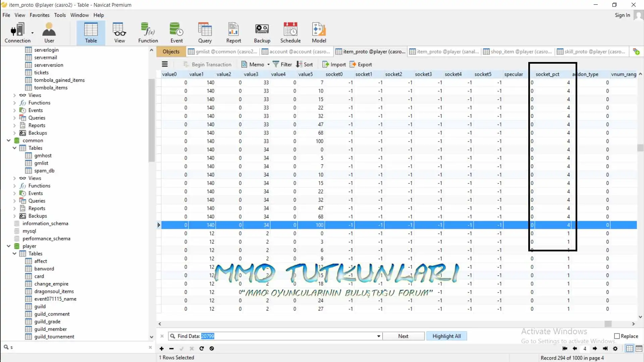
Task: Open the Window menu
Action: (x=79, y=15)
